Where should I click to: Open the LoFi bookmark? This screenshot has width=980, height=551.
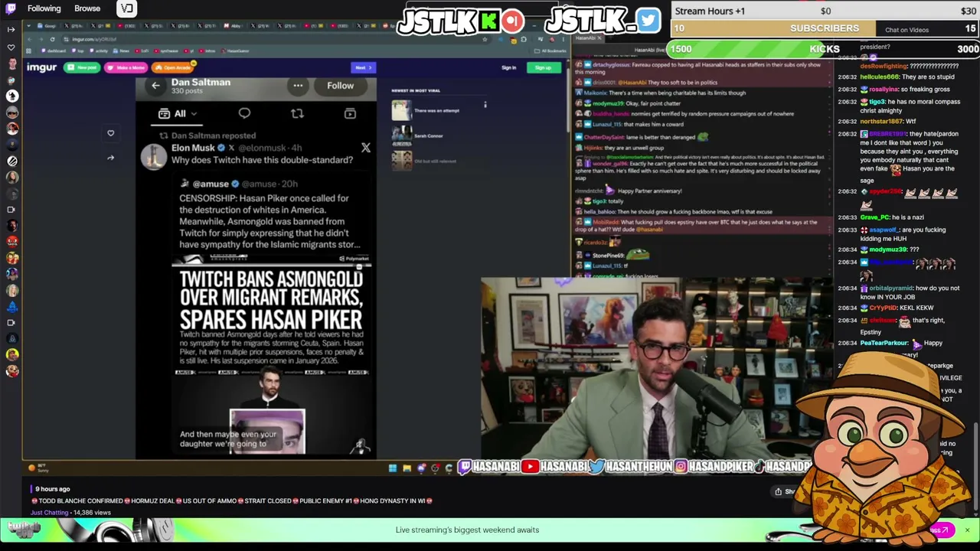pyautogui.click(x=143, y=51)
